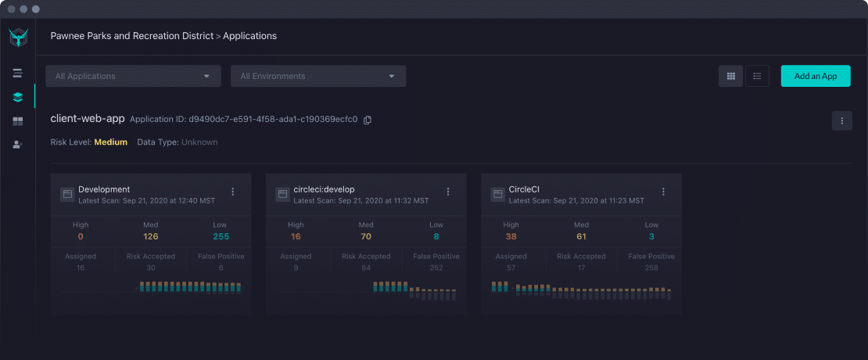Click Med count 126 in Development
This screenshot has width=868, height=360.
[151, 236]
